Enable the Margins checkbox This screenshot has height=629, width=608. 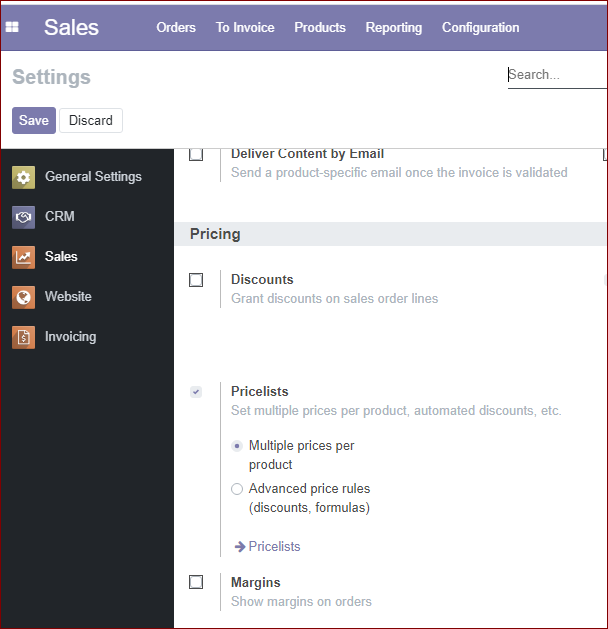point(196,582)
